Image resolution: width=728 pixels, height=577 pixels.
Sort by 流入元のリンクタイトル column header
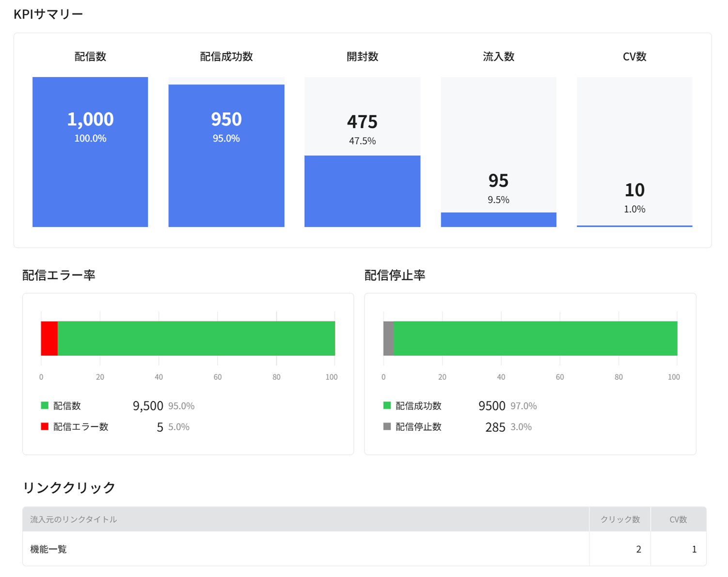point(74,519)
